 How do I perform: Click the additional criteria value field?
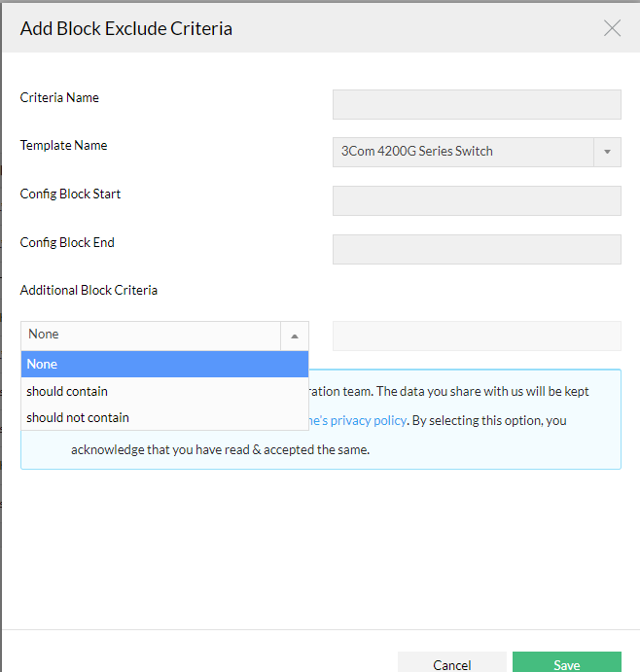[477, 336]
